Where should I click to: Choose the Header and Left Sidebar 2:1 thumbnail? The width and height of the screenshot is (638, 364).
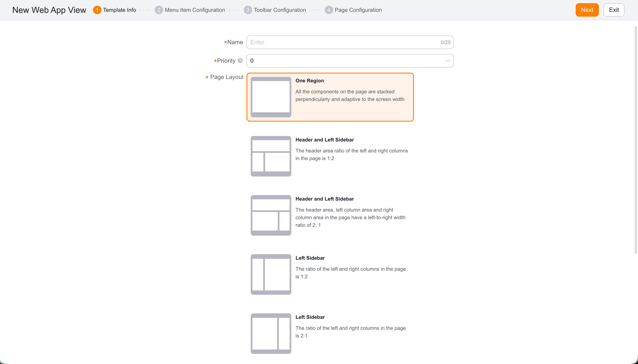click(x=271, y=215)
